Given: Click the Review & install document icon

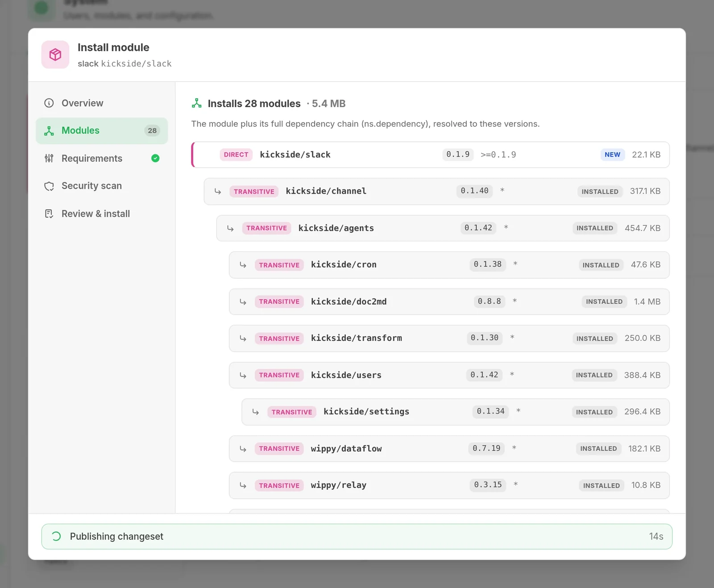Looking at the screenshot, I should [49, 214].
